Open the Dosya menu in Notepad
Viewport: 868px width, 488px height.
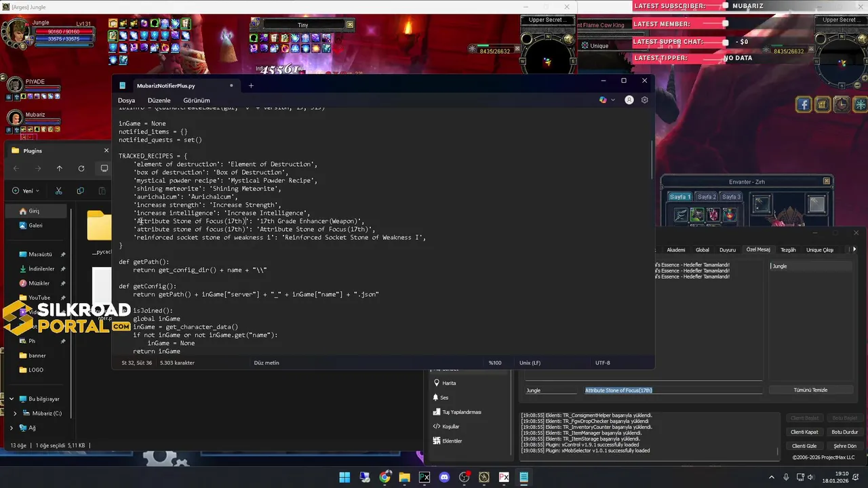click(126, 100)
